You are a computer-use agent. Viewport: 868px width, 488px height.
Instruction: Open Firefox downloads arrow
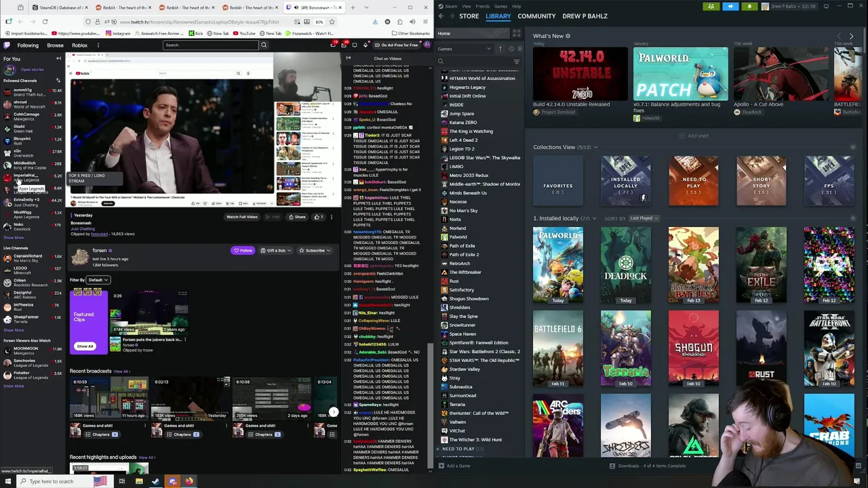pos(375,22)
